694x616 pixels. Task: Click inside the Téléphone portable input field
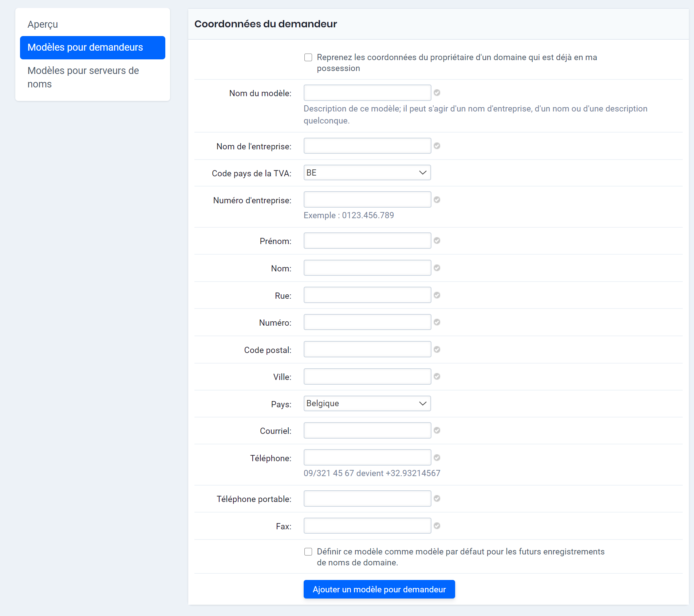(367, 498)
